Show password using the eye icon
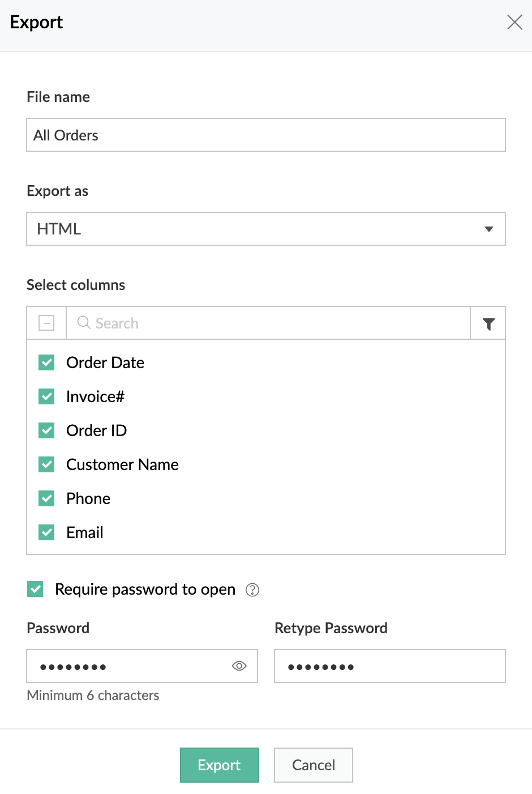 tap(239, 666)
